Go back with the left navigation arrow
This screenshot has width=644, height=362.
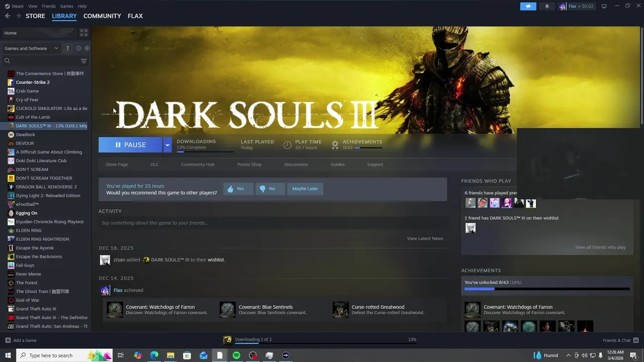pyautogui.click(x=8, y=16)
